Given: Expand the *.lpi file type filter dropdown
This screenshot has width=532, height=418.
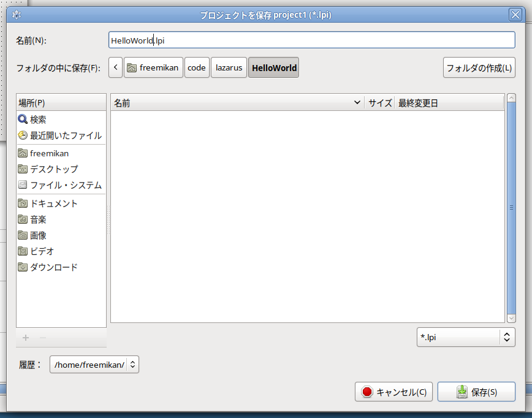Looking at the screenshot, I should [466, 337].
